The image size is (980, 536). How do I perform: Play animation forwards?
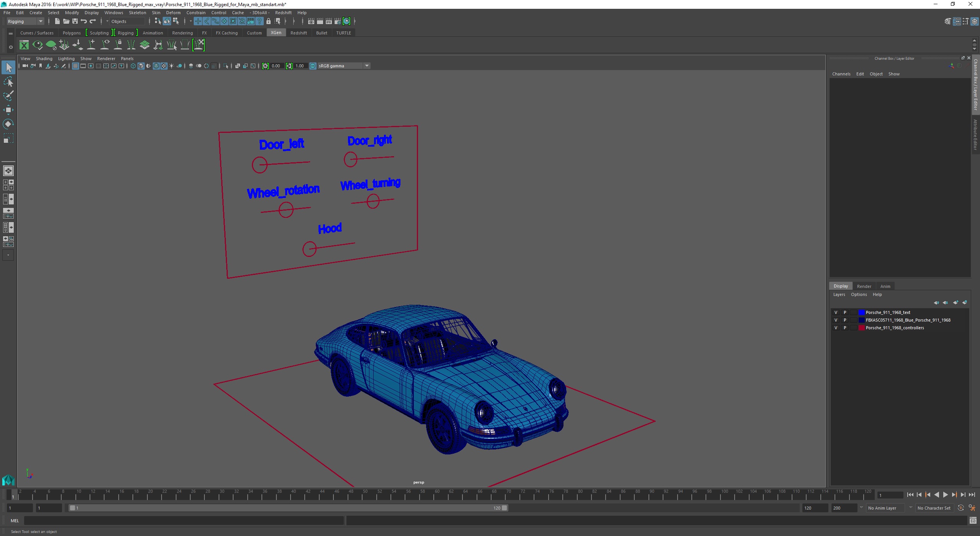coord(946,495)
